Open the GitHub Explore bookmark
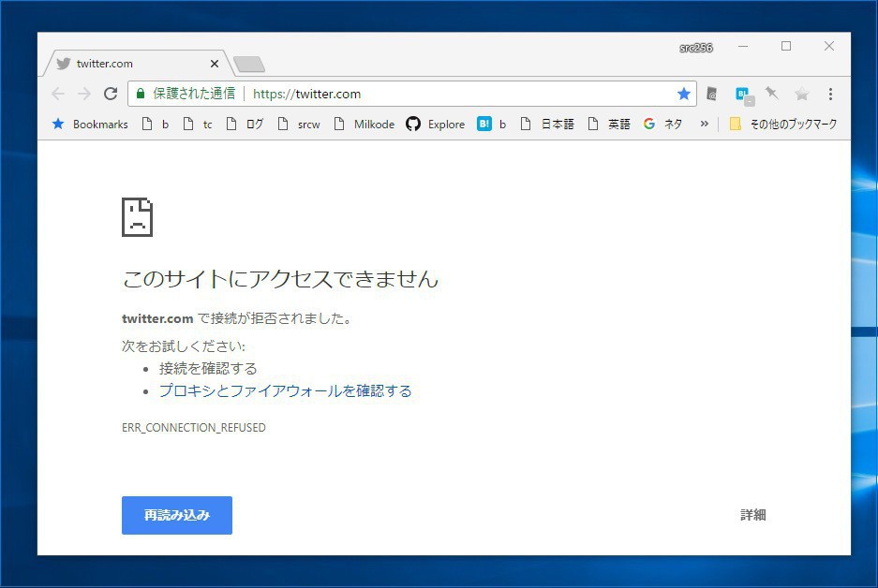This screenshot has height=588, width=878. pyautogui.click(x=435, y=124)
